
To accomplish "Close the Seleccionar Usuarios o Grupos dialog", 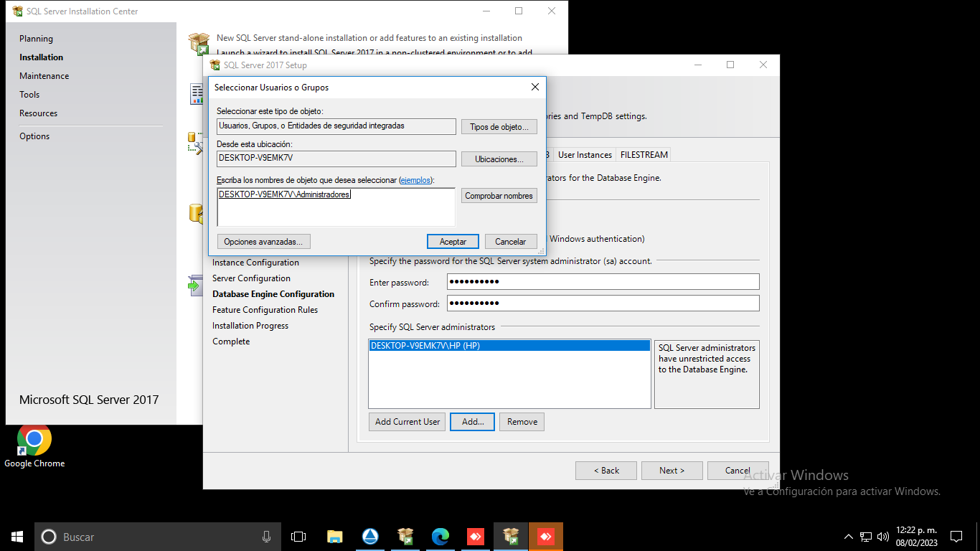I will [x=535, y=87].
